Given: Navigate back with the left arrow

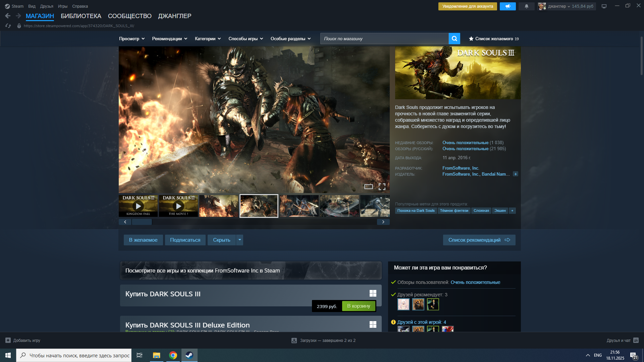Looking at the screenshot, I should 8,16.
